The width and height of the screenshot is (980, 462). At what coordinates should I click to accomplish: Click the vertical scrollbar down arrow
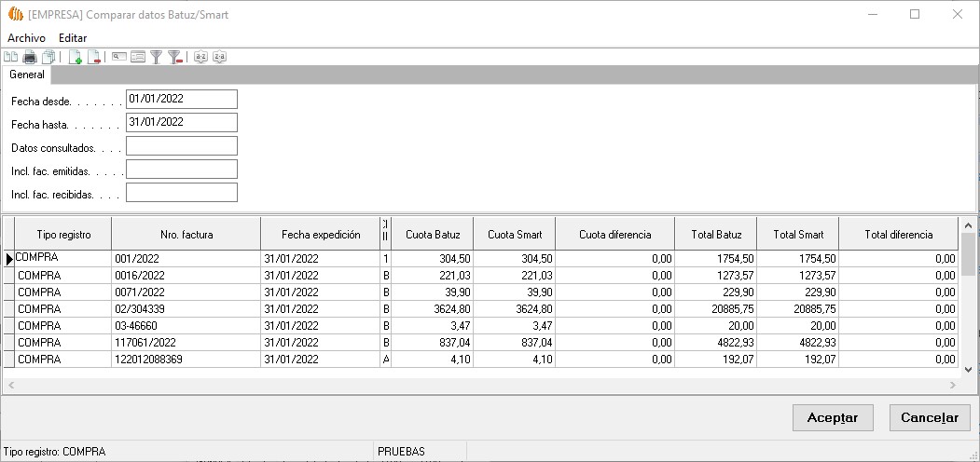(x=969, y=369)
